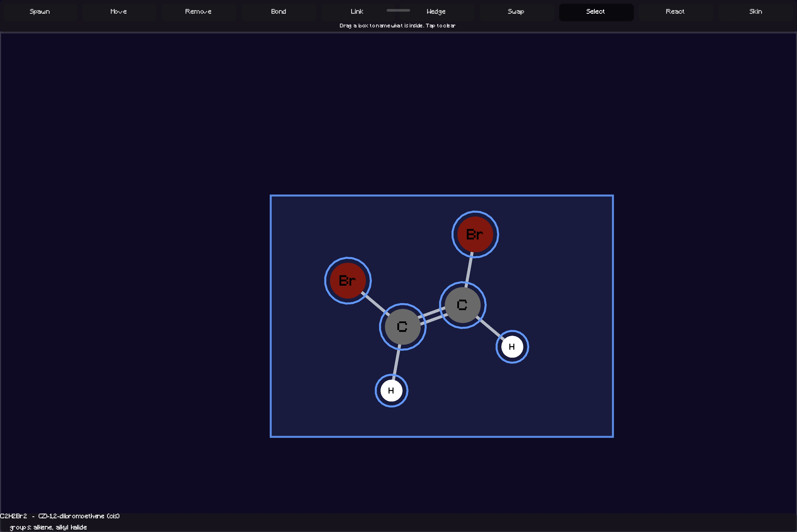Click the 'groups: alkene, alkyl halide' line
Screen dimensions: 797x532
(48, 527)
